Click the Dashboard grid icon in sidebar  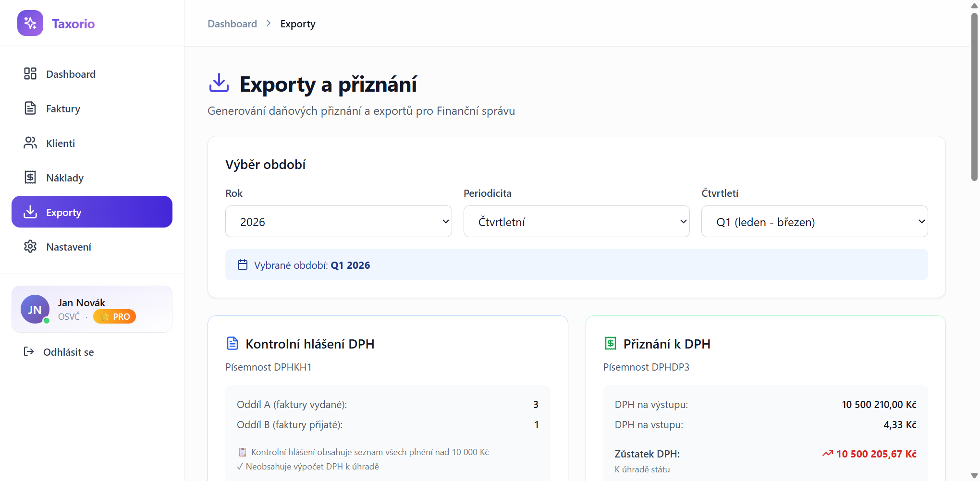coord(30,73)
